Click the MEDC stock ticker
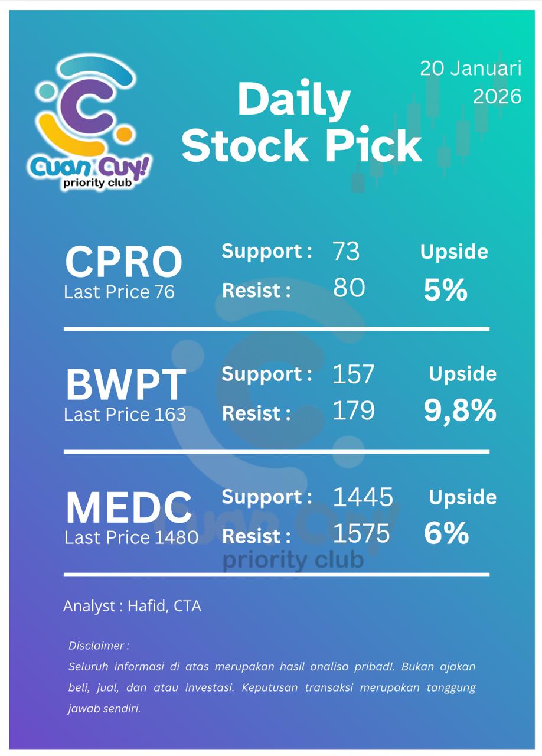Image resolution: width=542 pixels, height=756 pixels. click(129, 508)
